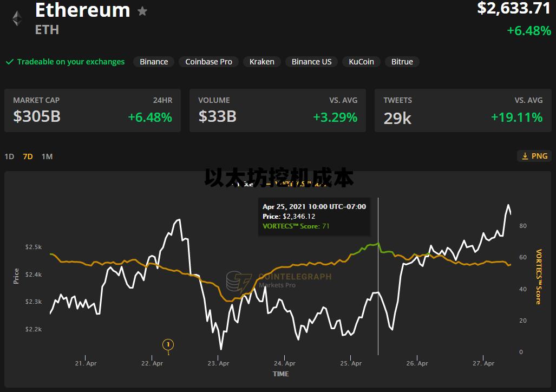Click the $2.5k price axis label

[34, 247]
